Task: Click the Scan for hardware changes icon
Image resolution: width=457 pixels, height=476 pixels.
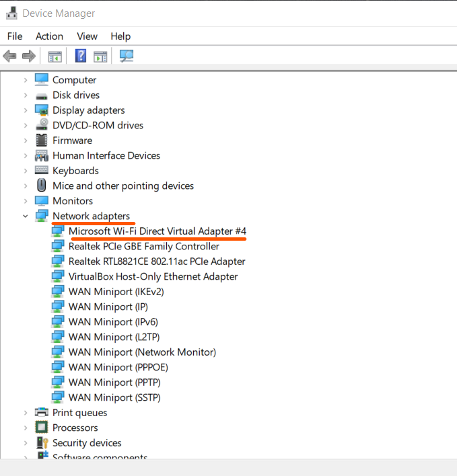Action: point(127,56)
